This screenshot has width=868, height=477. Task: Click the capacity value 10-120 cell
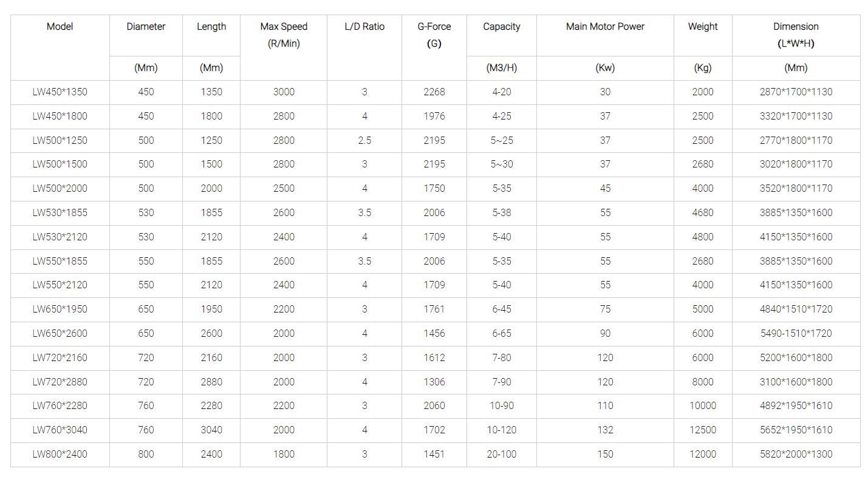coord(501,430)
